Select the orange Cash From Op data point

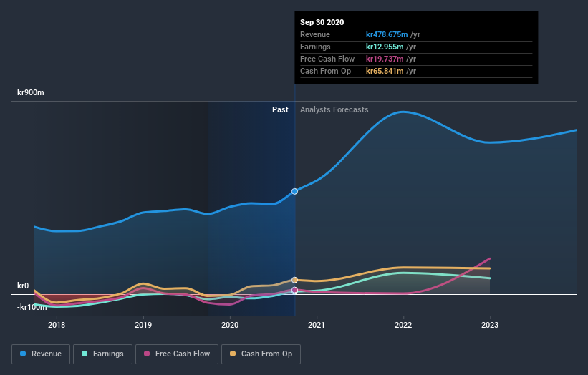tap(295, 280)
